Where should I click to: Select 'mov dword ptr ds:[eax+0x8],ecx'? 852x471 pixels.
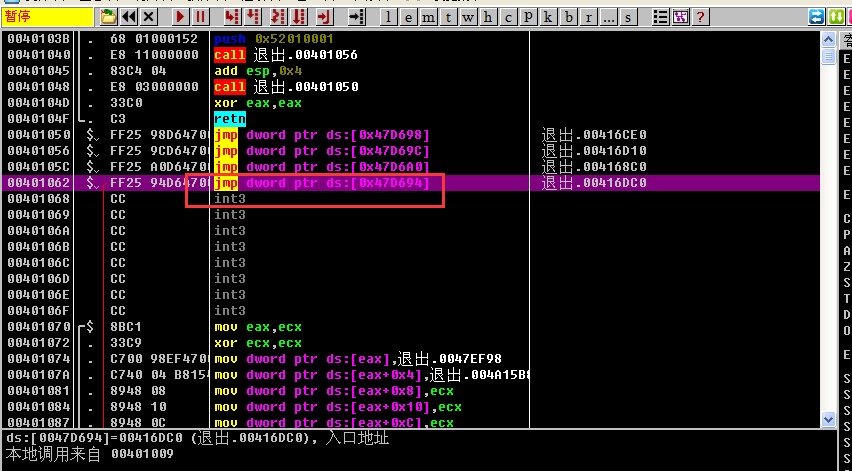[334, 391]
